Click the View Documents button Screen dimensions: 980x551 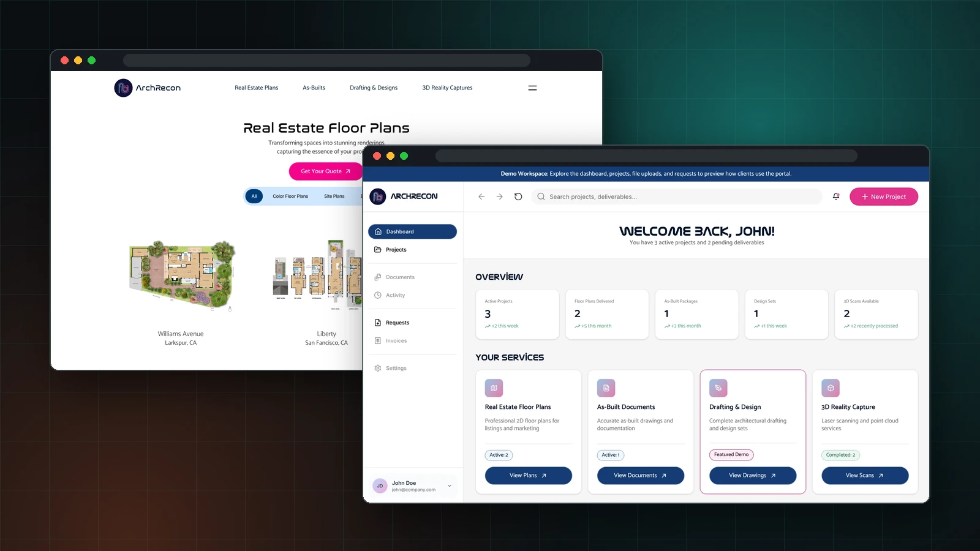click(x=640, y=476)
